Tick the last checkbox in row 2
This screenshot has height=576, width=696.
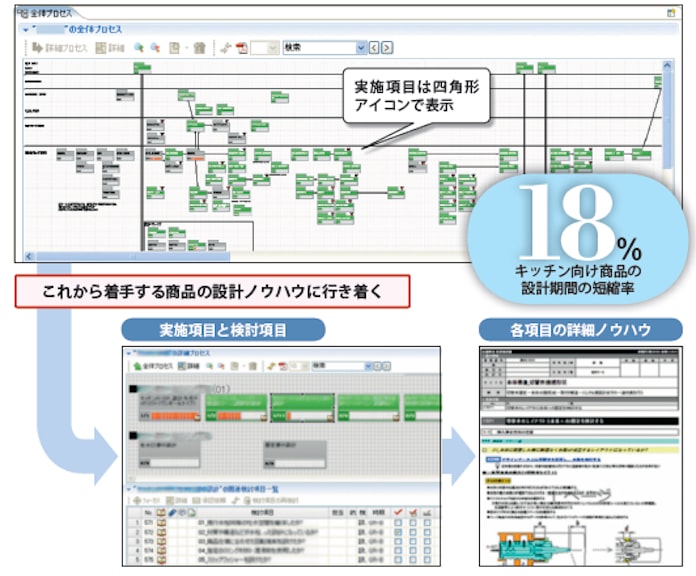coord(427,532)
